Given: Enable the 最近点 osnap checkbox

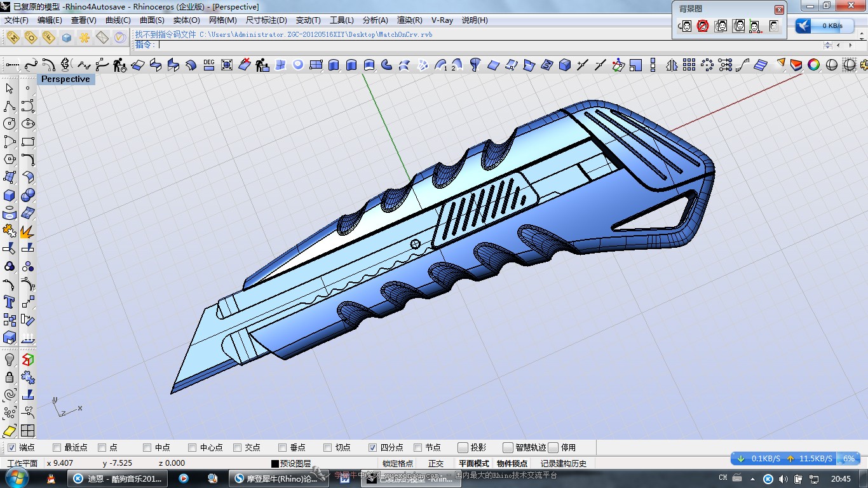Looking at the screenshot, I should click(57, 447).
